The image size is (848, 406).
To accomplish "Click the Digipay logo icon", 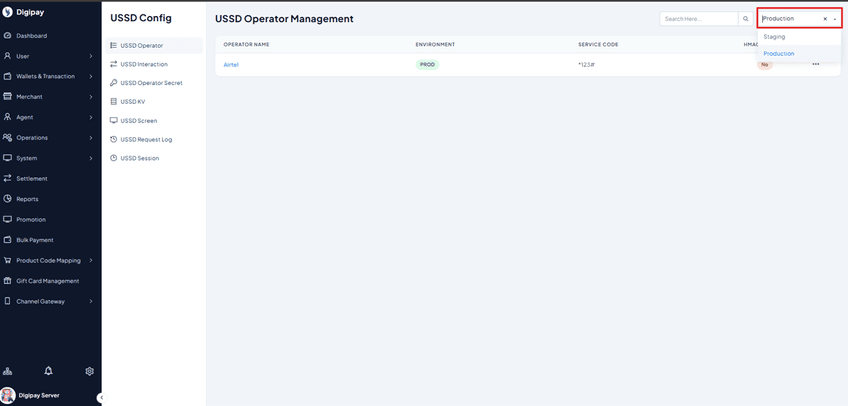I will (x=7, y=14).
